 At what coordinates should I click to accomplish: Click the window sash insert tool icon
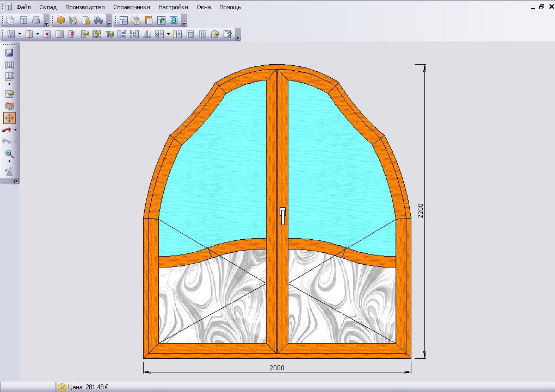click(11, 34)
